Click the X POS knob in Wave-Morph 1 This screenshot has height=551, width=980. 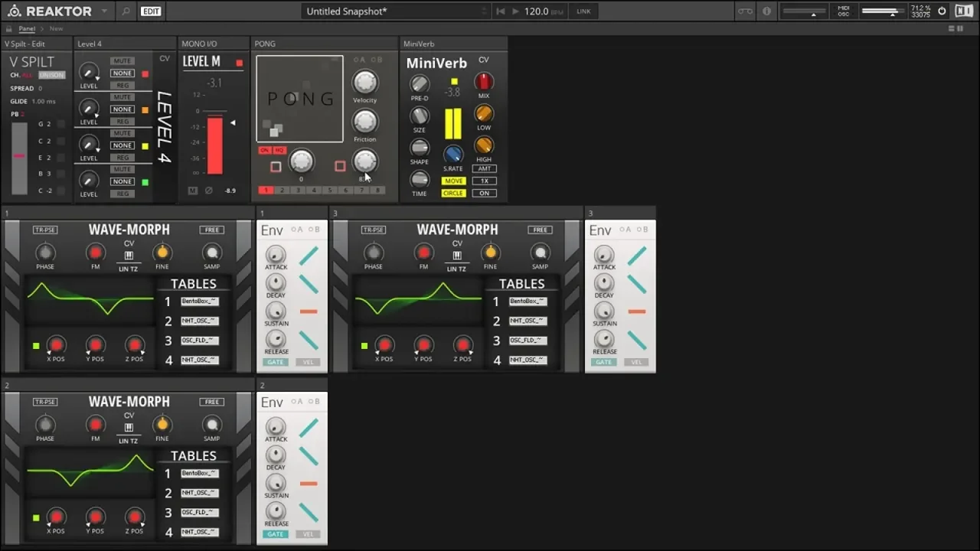coord(55,344)
